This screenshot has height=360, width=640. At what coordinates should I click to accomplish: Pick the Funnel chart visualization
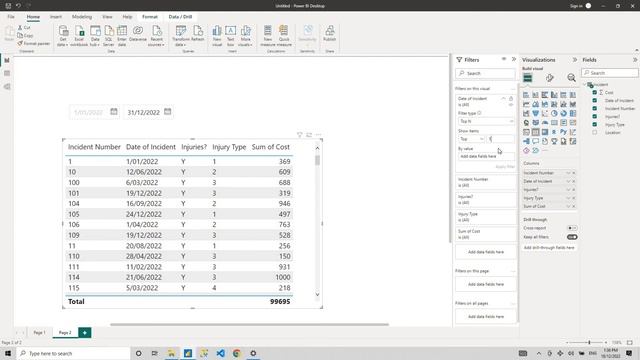pos(535,113)
